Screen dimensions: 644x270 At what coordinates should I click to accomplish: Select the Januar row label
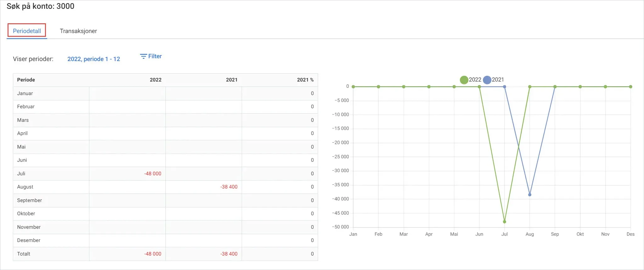(25, 93)
